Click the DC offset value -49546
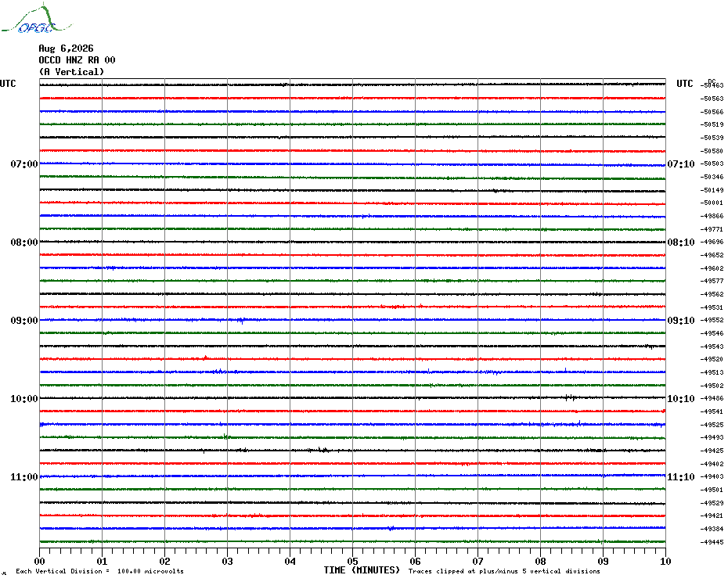728x582 pixels. point(712,333)
